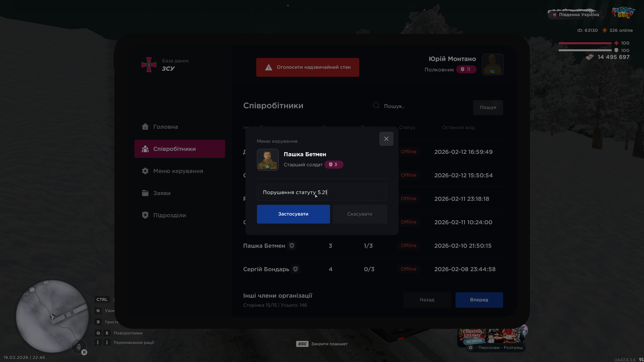Image resolution: width=644 pixels, height=362 pixels.
Task: Click last login 2026-02-10 21:50:15
Action: (463, 246)
